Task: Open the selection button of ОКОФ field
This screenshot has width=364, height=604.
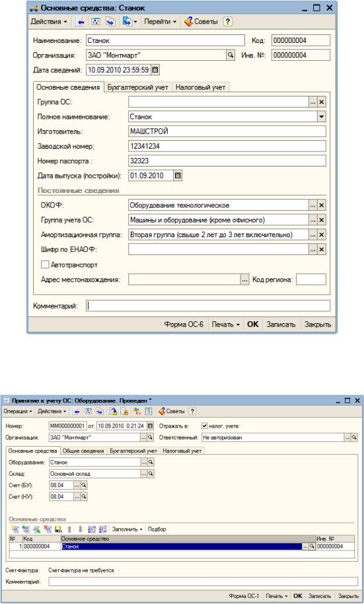Action: coord(312,206)
